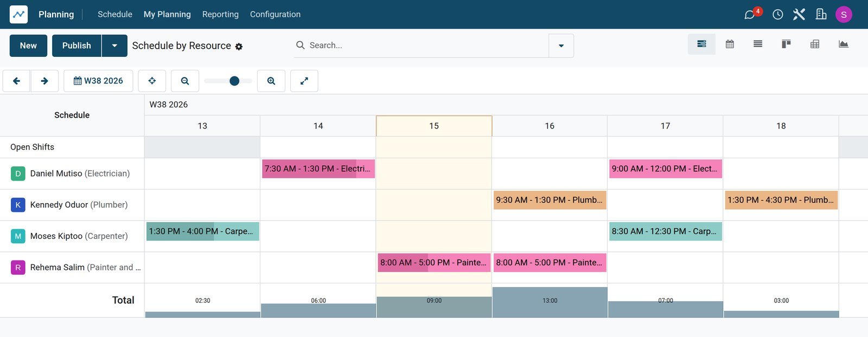868x337 pixels.
Task: Switch to calendar view
Action: (730, 44)
